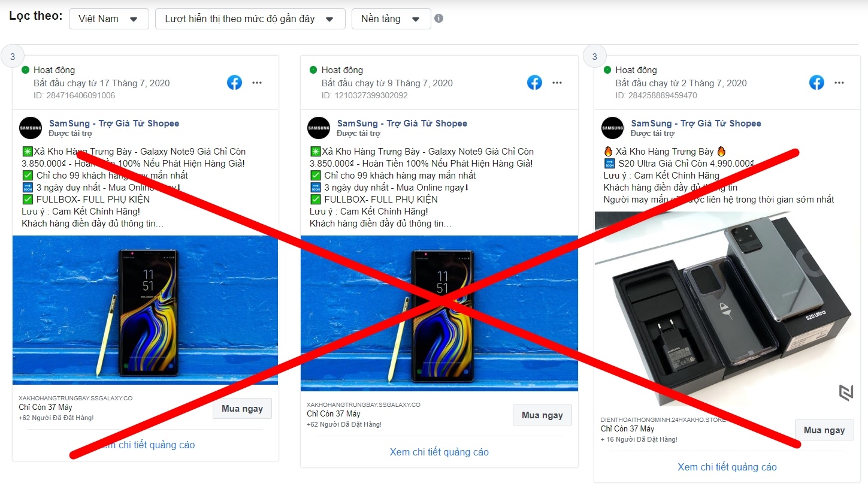Open Xem chi tiết quảng cáo on the middle ad
This screenshot has width=868, height=486.
(438, 452)
